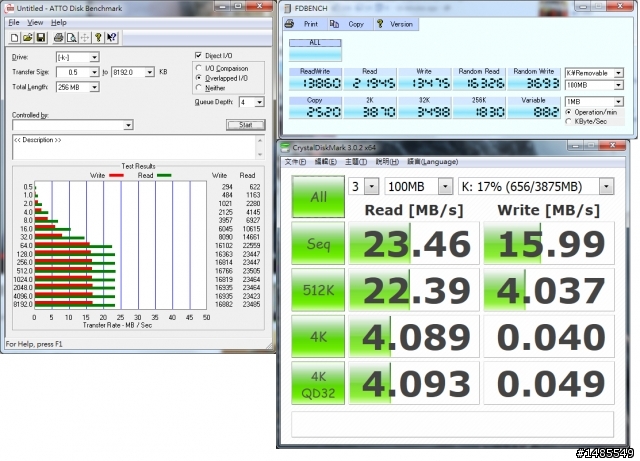Screen dimensions: 640x461
Task: Open the K: 17% drive dropdown in CrystalDiskMark
Action: click(607, 187)
